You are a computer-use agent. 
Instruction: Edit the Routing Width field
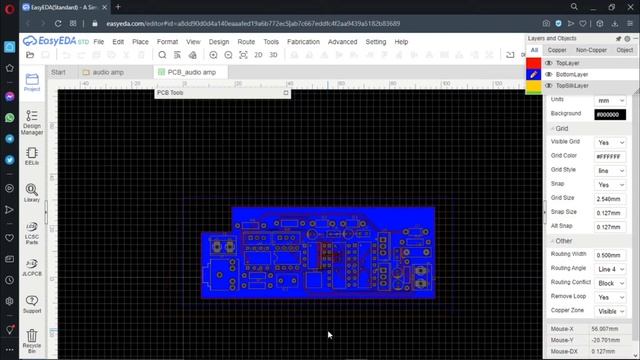610,255
